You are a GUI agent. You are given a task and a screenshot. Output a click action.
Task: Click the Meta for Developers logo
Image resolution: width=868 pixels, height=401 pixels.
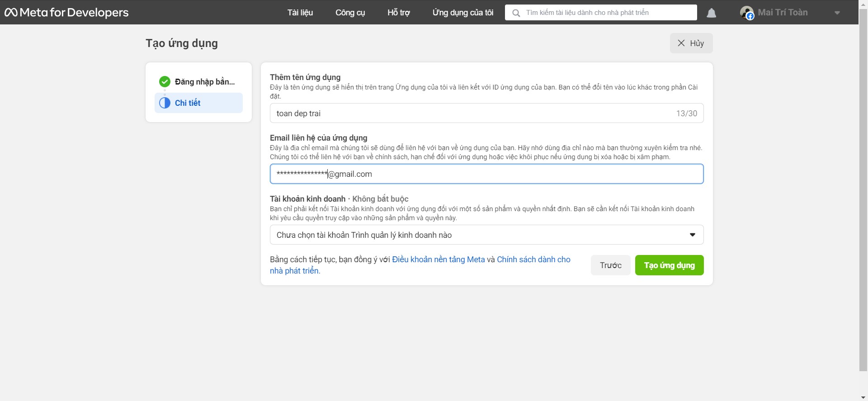[66, 12]
